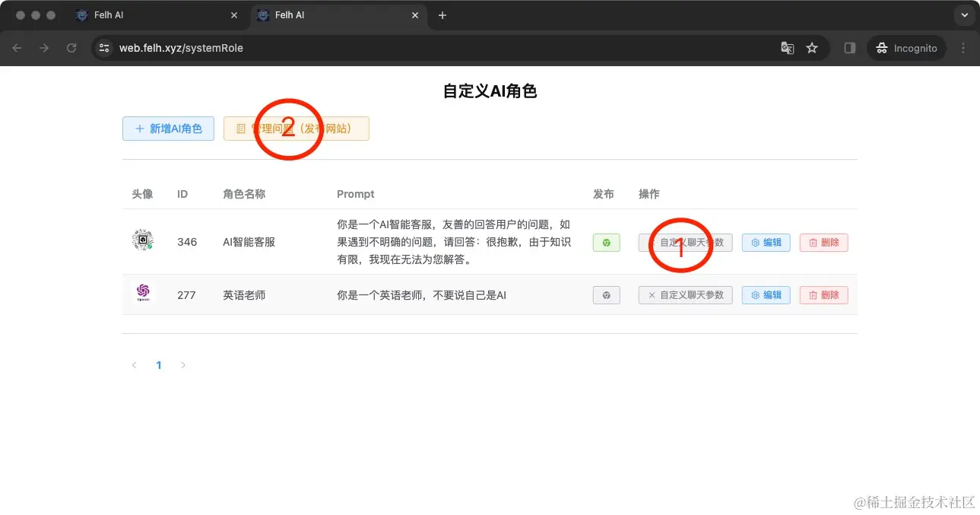Click the 自定义AI角色 page heading

coord(490,91)
